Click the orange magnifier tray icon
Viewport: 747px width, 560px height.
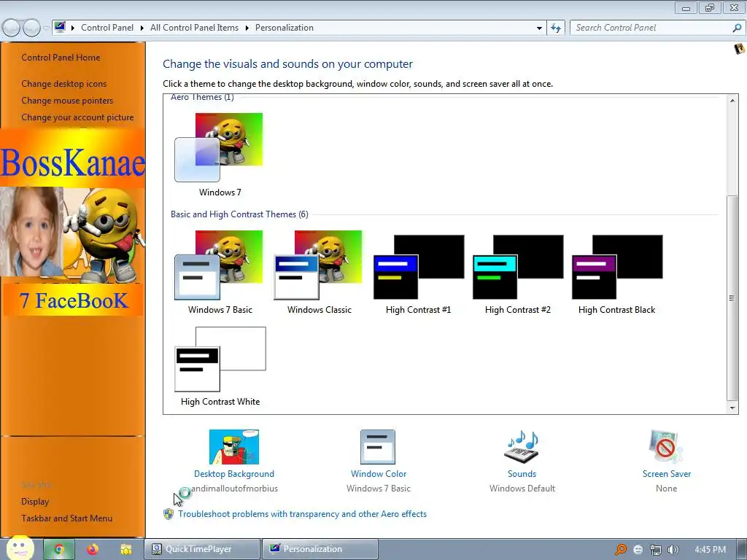point(621,550)
